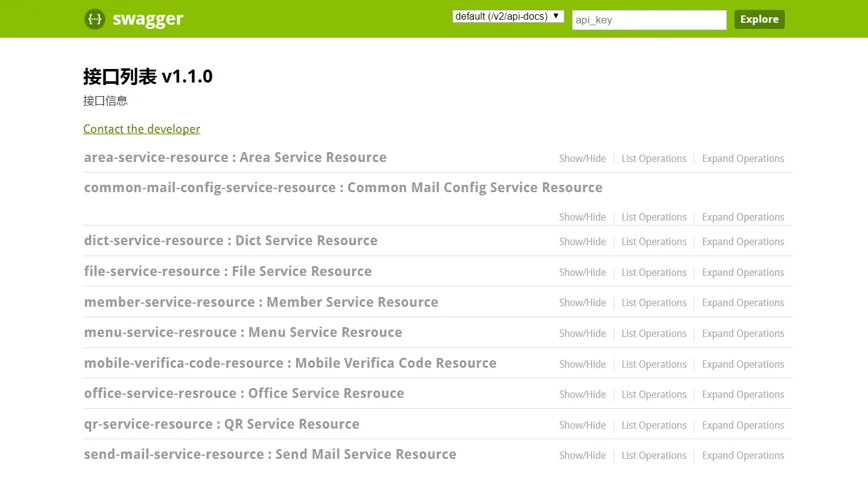This screenshot has height=478, width=868.
Task: Click Expand Operations for area-service-resource
Action: tap(743, 158)
